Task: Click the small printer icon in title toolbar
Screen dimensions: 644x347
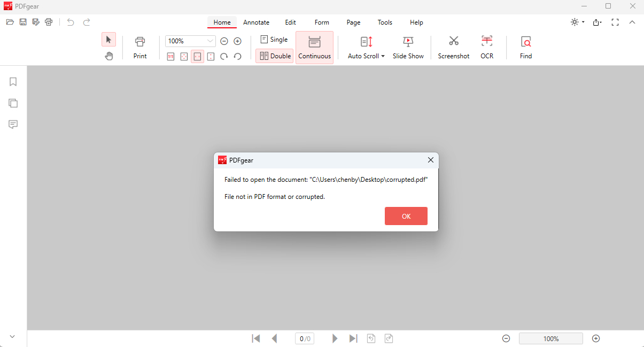Action: pyautogui.click(x=49, y=22)
